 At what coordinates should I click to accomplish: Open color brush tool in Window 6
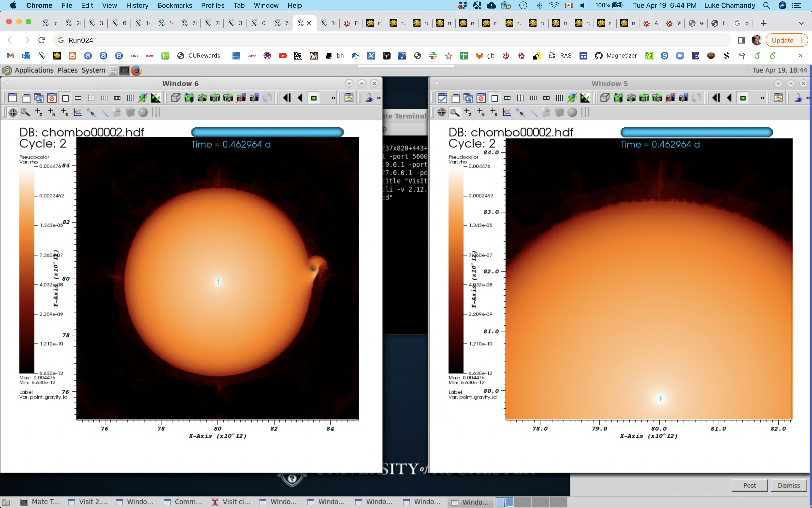[x=349, y=98]
